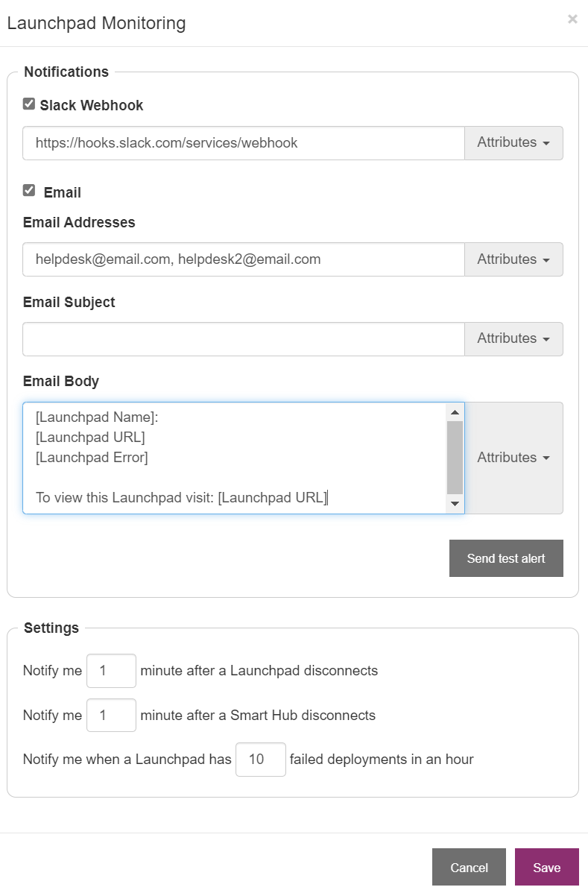The width and height of the screenshot is (588, 890).
Task: Save the Launchpad Monitoring settings
Action: point(546,867)
